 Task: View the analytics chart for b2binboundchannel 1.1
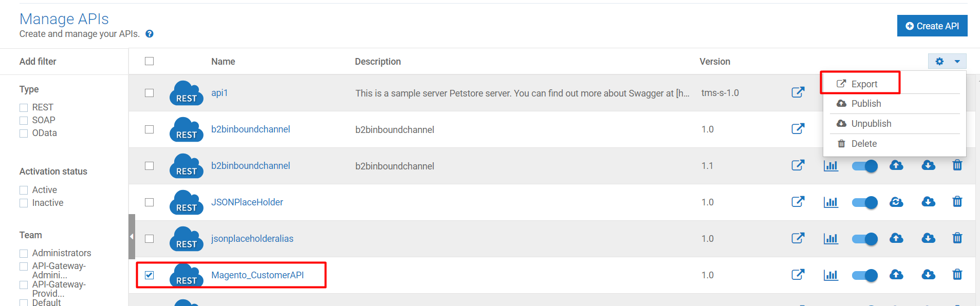click(831, 165)
